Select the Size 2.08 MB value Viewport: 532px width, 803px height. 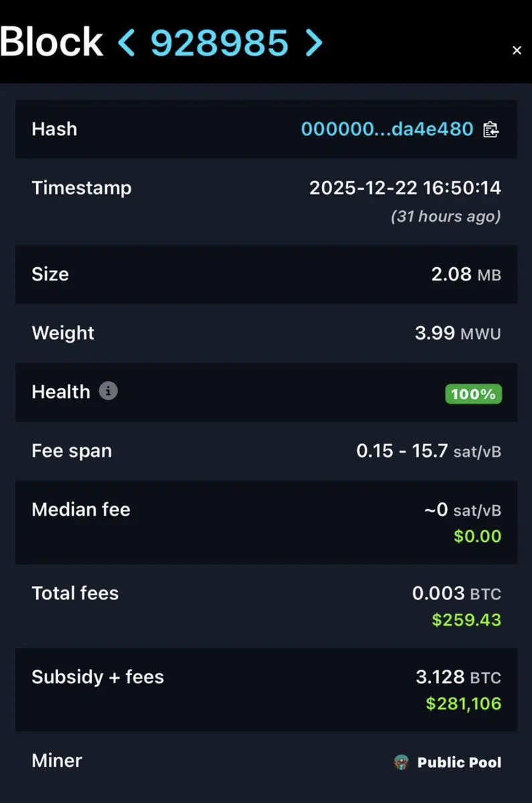click(x=466, y=275)
